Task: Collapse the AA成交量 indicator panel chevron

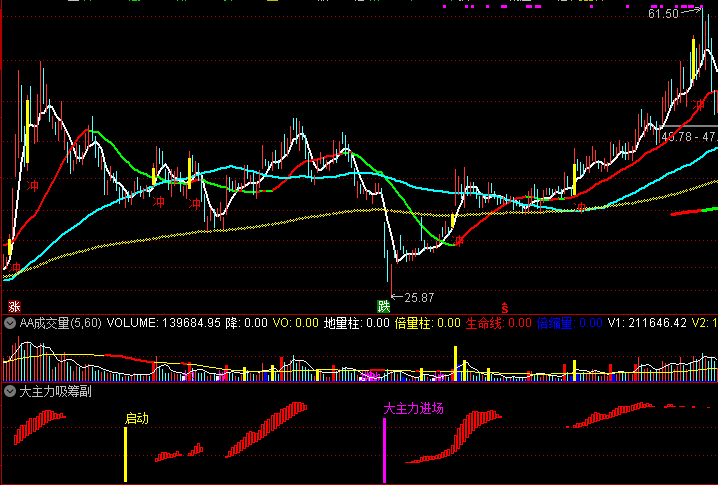Action: point(10,323)
